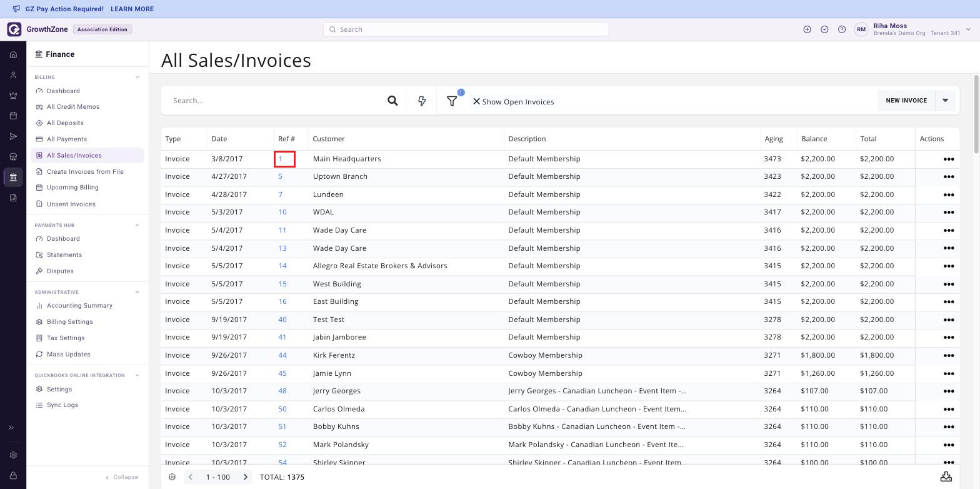This screenshot has width=980, height=489.
Task: Expand the left rail with double-chevron icon
Action: 11,428
